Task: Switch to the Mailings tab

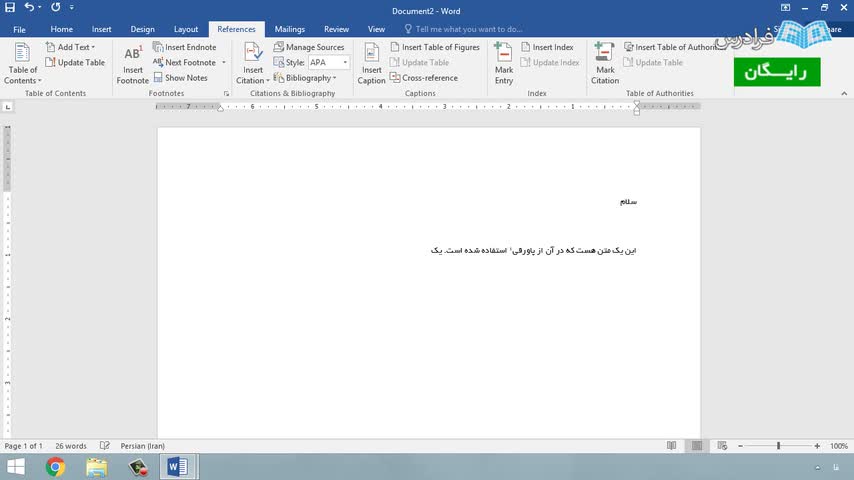Action: point(290,29)
